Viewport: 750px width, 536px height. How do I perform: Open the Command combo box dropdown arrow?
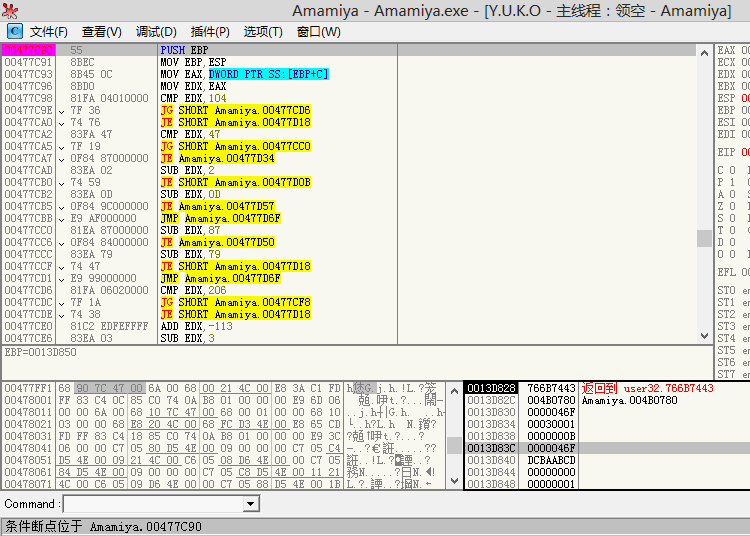click(x=250, y=504)
